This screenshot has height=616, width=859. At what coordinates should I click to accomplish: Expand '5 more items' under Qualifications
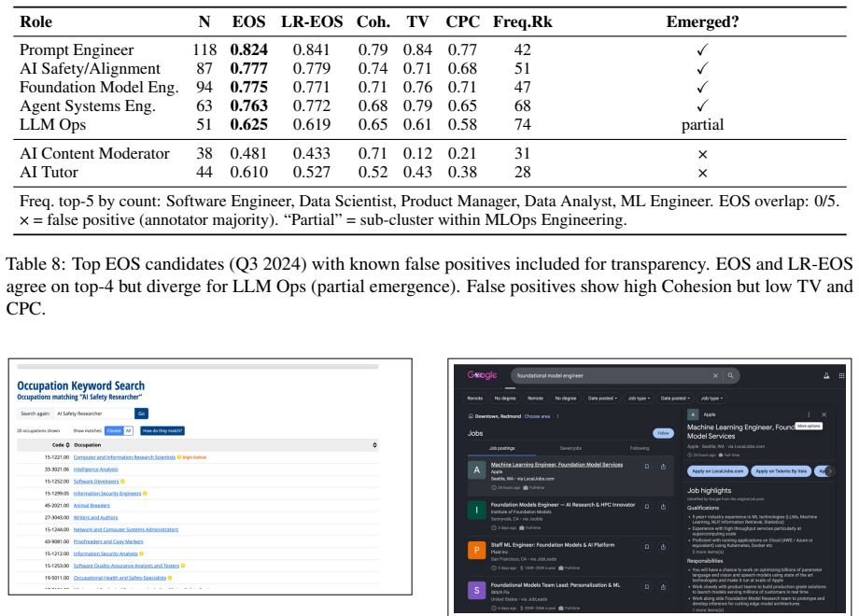[x=707, y=552]
